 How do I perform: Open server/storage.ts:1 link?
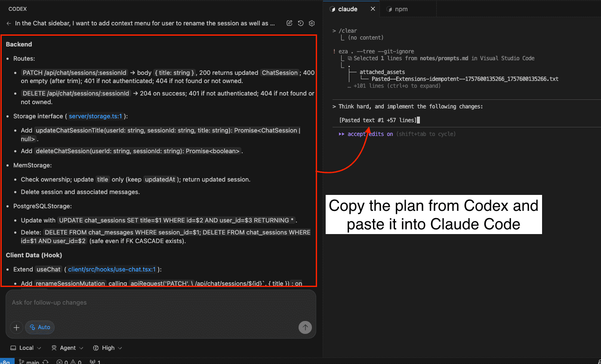(x=95, y=116)
